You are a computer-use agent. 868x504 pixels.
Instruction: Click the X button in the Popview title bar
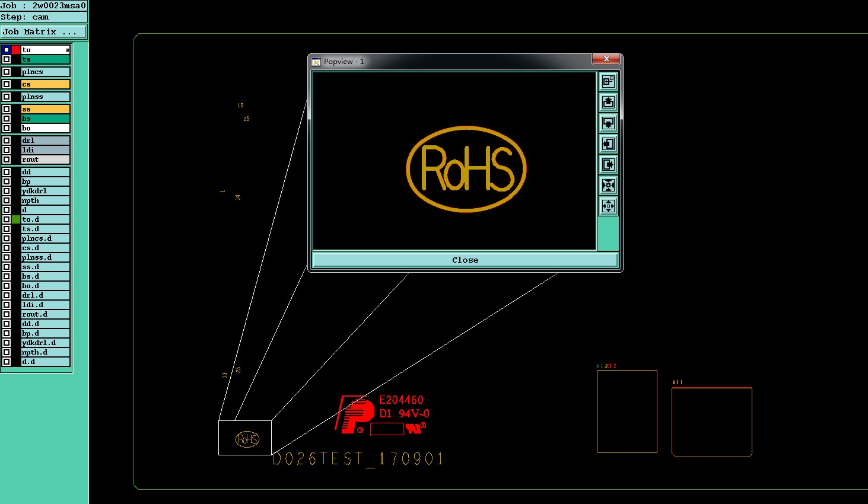pyautogui.click(x=606, y=59)
